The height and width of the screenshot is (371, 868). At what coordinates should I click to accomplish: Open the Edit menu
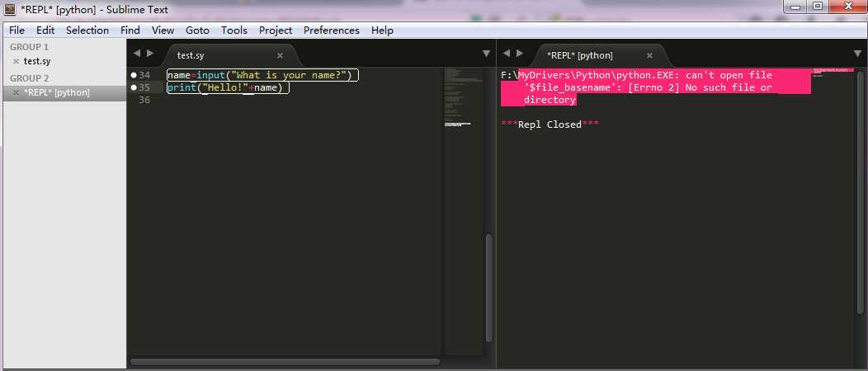coord(45,31)
